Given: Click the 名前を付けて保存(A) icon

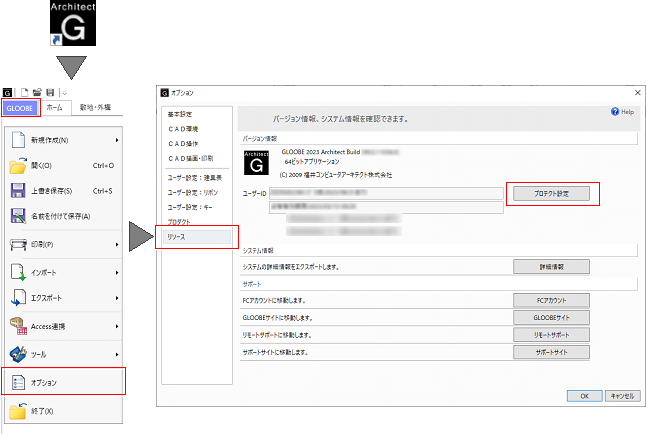Looking at the screenshot, I should (x=18, y=216).
